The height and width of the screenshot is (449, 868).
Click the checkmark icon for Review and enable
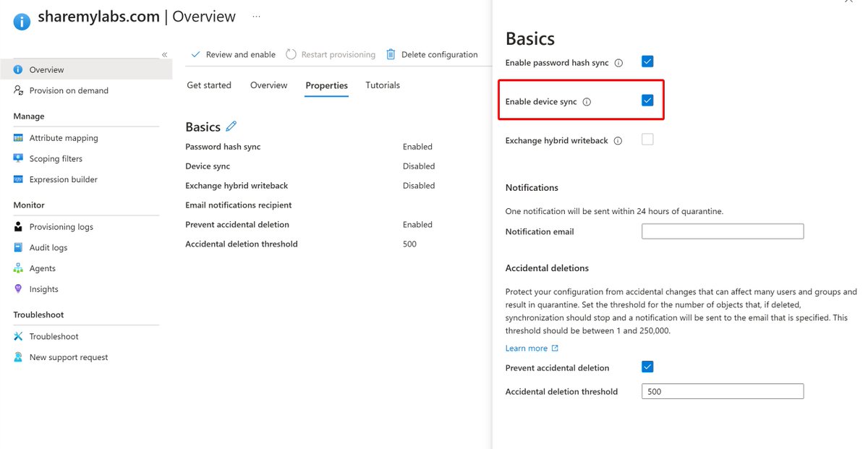tap(195, 54)
